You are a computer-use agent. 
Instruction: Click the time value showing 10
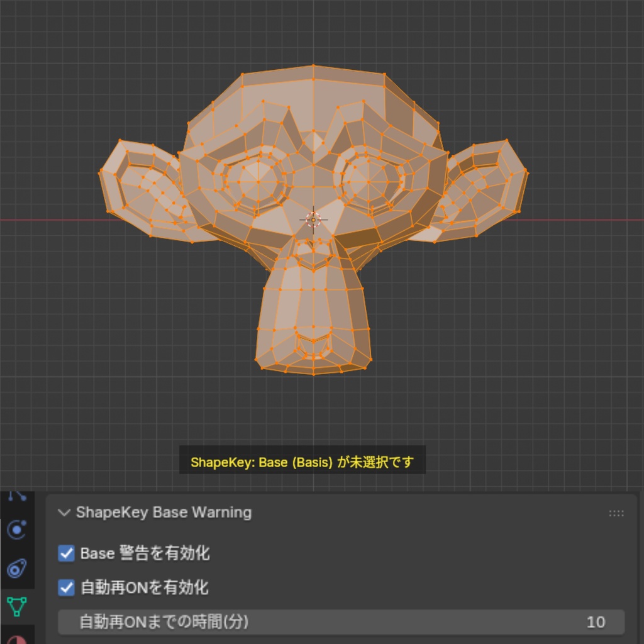coord(595,622)
